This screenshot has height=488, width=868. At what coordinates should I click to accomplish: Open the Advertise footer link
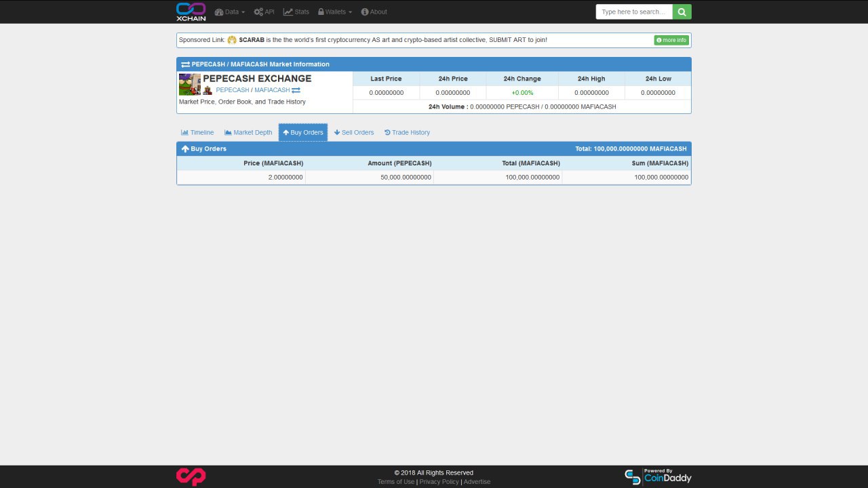pyautogui.click(x=477, y=482)
